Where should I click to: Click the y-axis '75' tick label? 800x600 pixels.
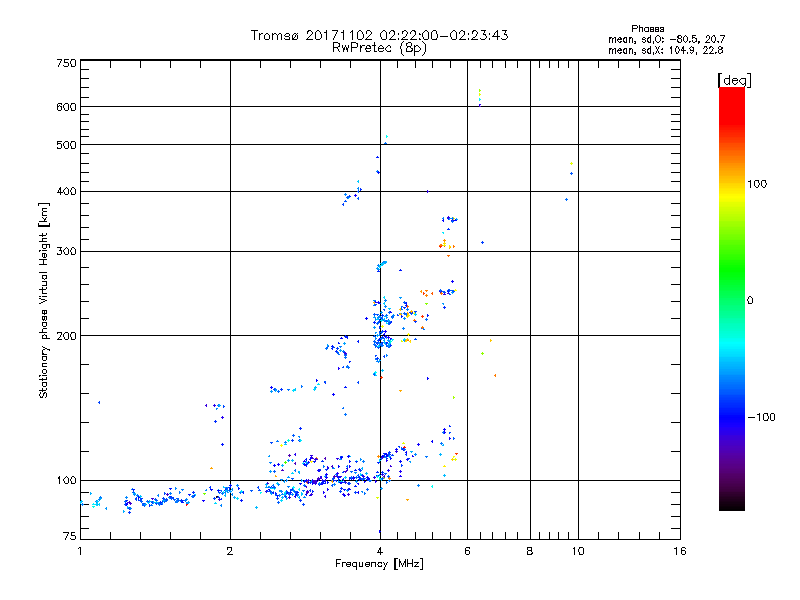pos(70,536)
